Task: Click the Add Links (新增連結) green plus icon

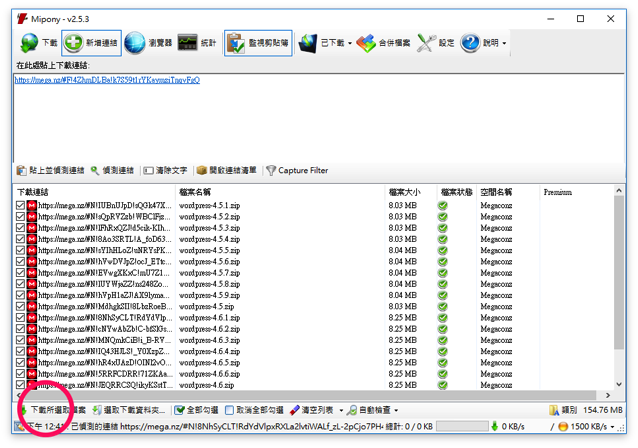Action: (74, 43)
